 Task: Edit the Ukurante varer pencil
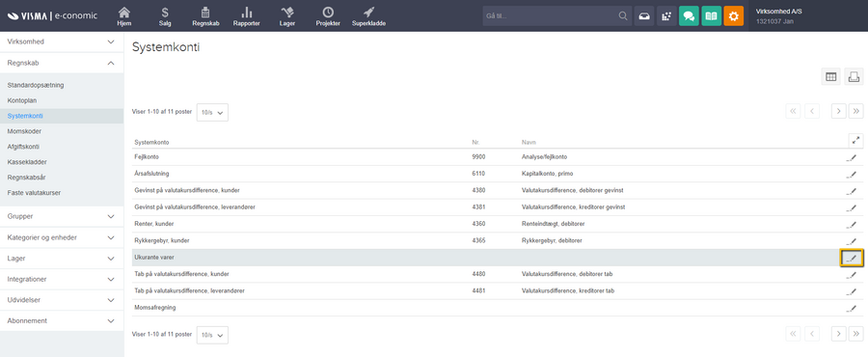coord(852,258)
